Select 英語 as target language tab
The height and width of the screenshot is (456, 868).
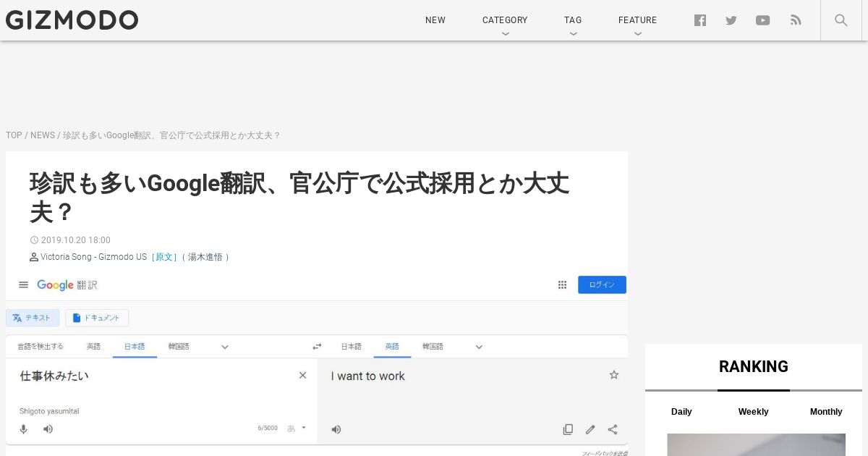click(x=392, y=347)
